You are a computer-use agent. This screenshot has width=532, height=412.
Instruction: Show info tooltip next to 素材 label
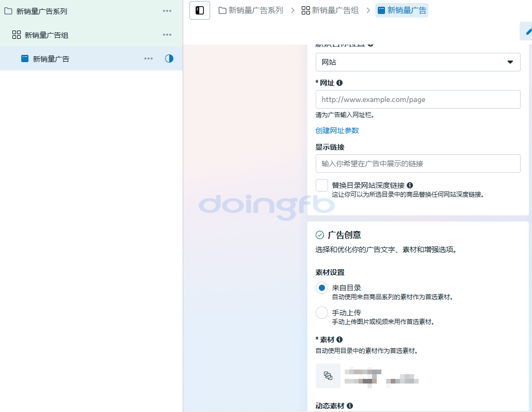tap(339, 340)
